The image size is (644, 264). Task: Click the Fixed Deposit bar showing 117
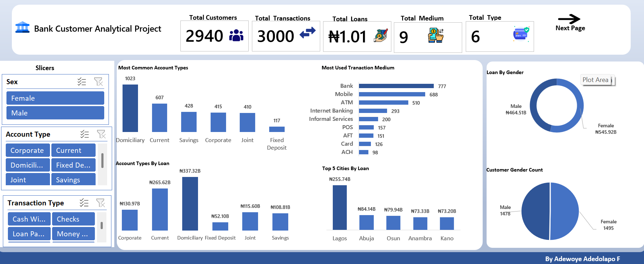[277, 129]
